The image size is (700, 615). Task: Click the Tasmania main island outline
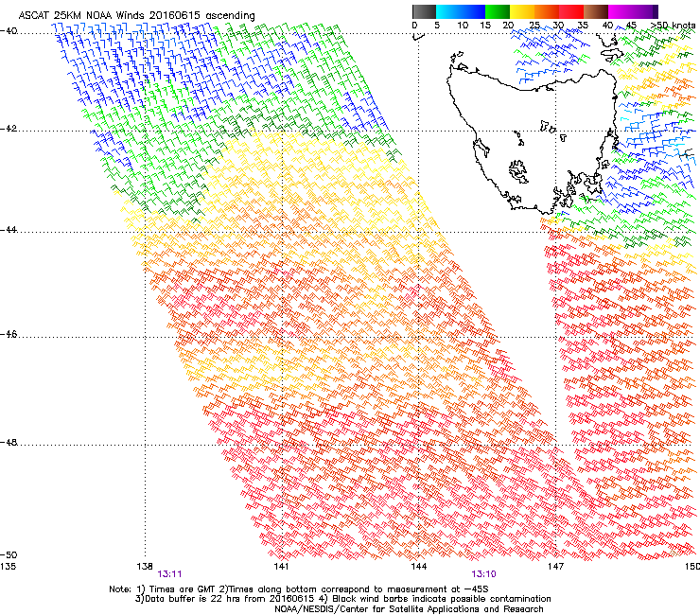532,141
